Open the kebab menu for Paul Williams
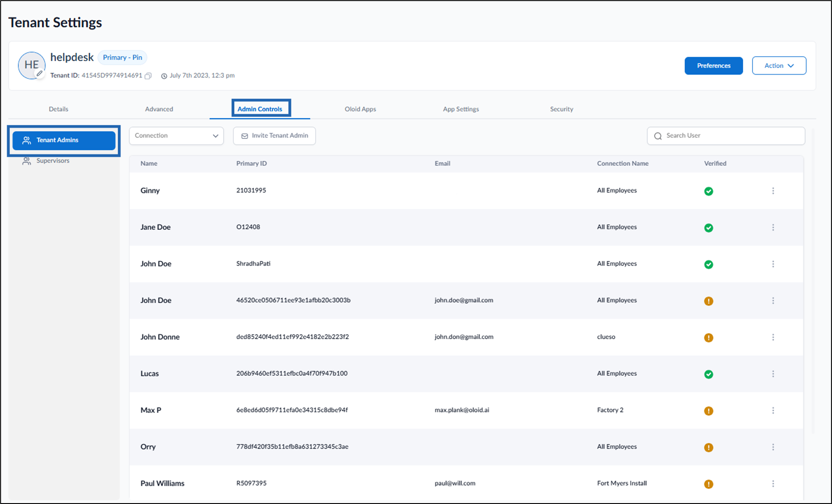This screenshot has width=832, height=504. pos(773,483)
